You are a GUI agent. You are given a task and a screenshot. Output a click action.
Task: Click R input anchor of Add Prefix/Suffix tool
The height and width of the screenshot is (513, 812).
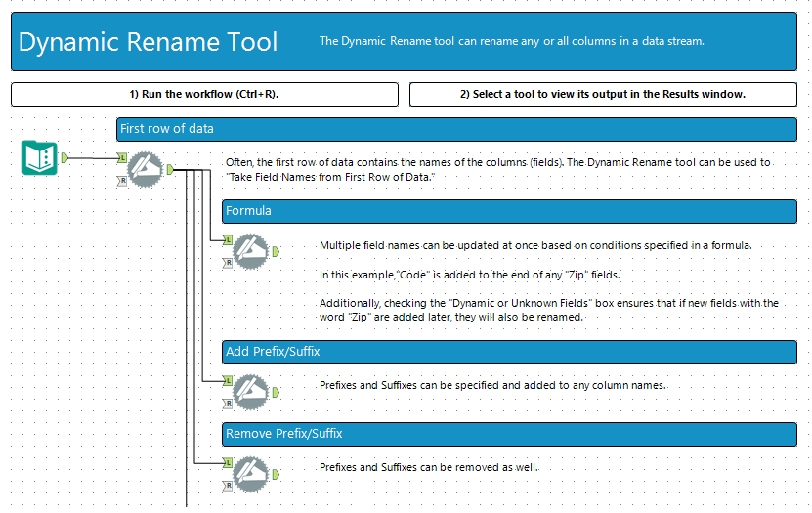228,404
